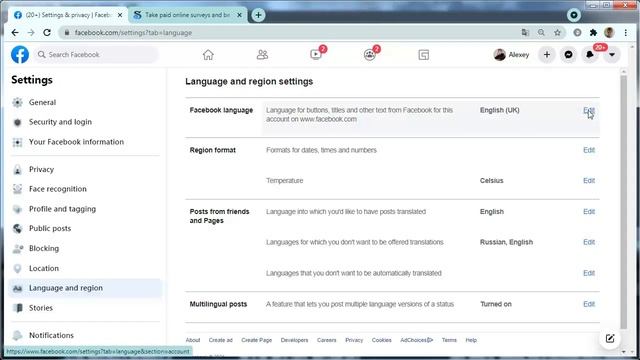Open the Notifications bell icon
Viewport: 640px width, 360px height.
pos(590,55)
